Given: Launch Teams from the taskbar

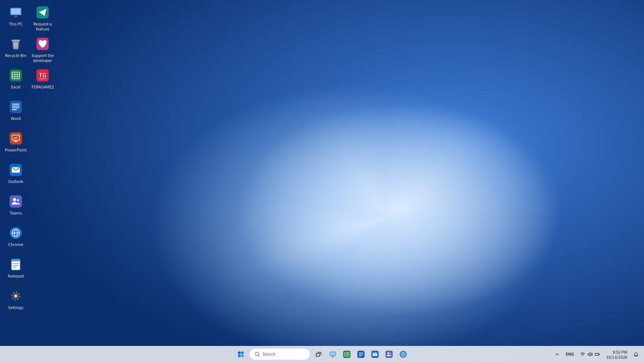Looking at the screenshot, I should tap(389, 354).
